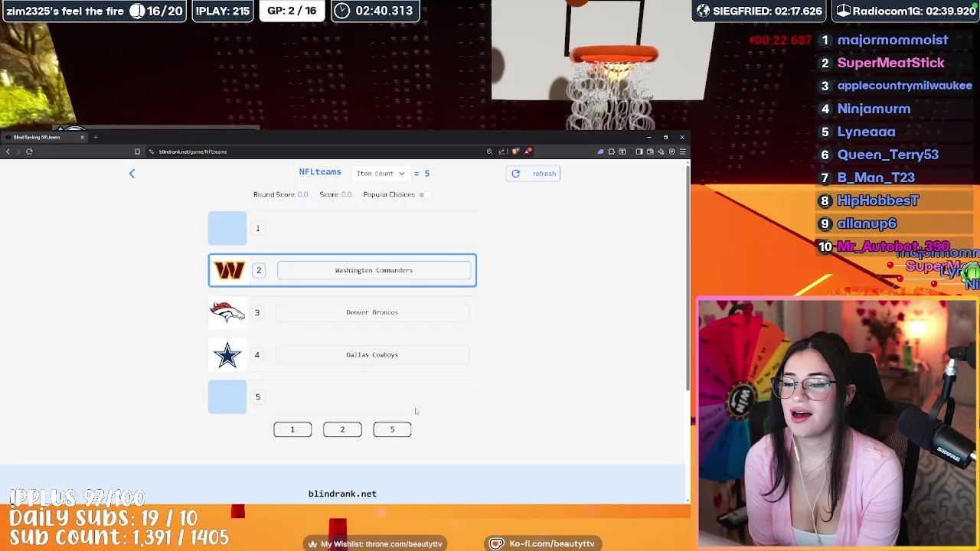The image size is (980, 551).
Task: Click the Popular Choices label
Action: coord(389,194)
